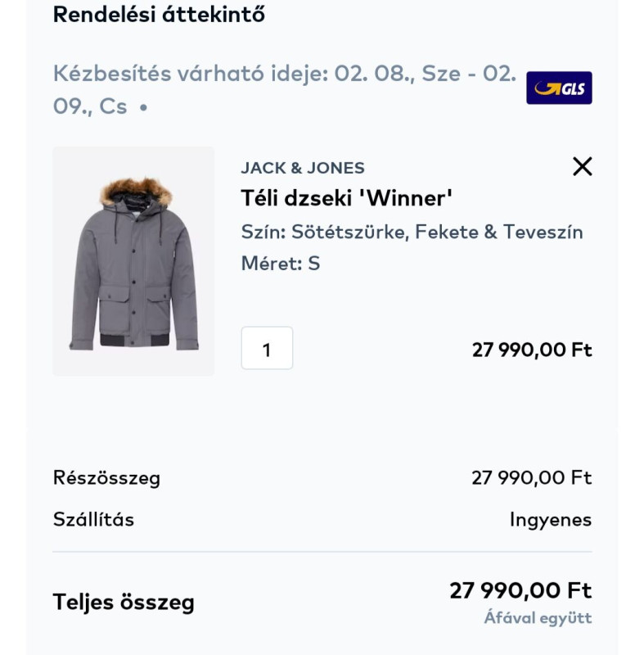This screenshot has height=655, width=644.
Task: Click the Részösszeg label
Action: (x=106, y=477)
